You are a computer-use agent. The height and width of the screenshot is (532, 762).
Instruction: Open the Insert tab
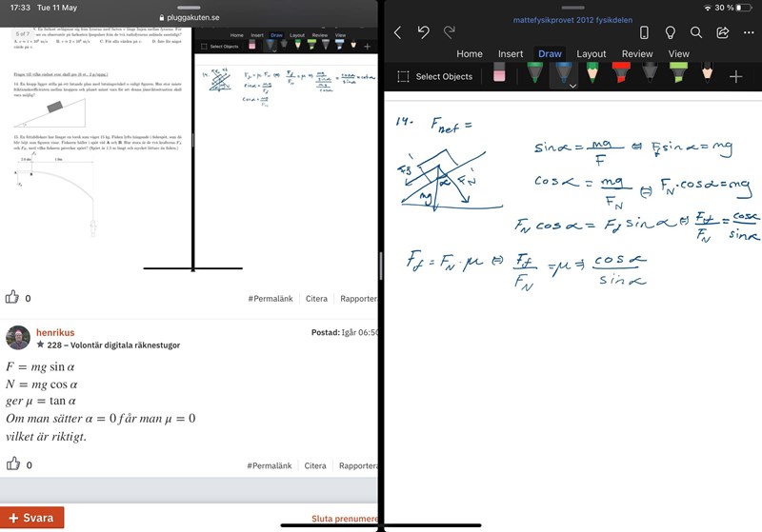510,54
